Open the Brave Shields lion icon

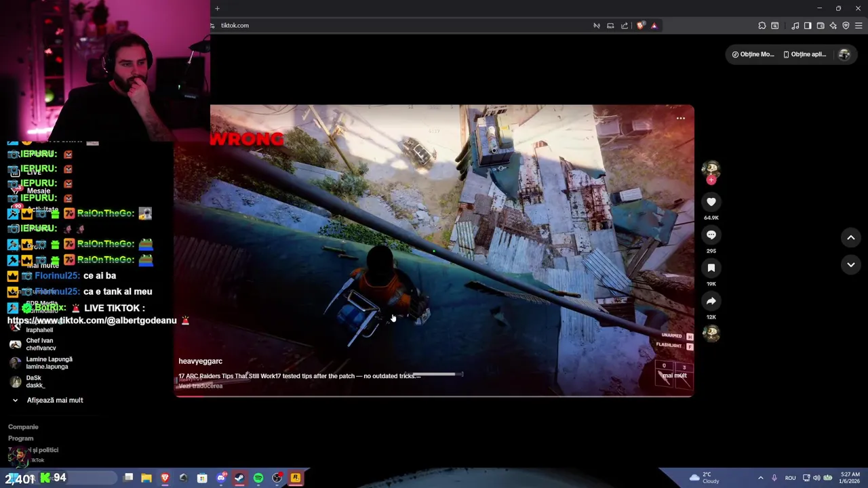641,26
